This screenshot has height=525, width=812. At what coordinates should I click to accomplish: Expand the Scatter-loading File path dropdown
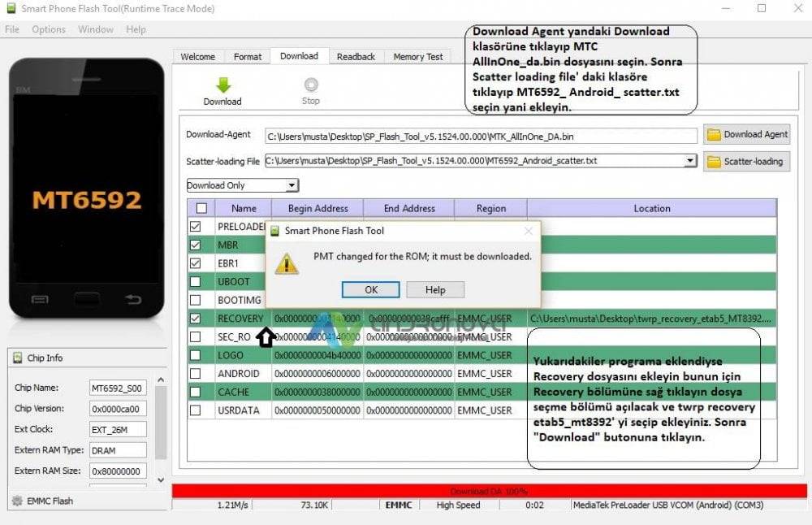(689, 161)
